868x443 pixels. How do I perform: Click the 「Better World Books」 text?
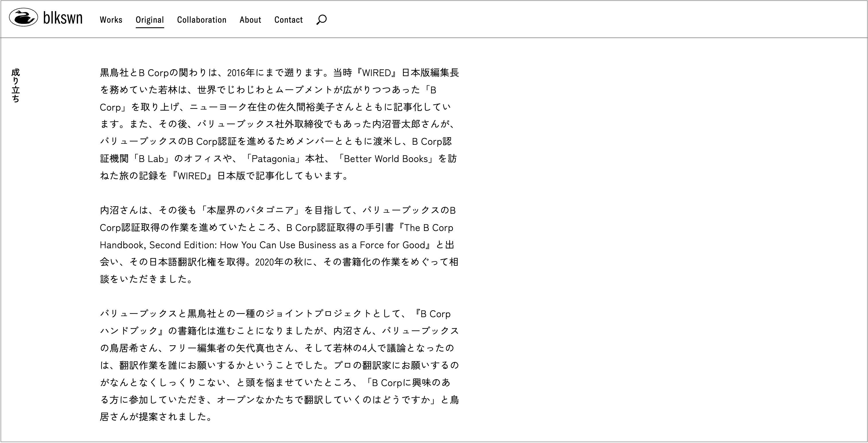386,159
